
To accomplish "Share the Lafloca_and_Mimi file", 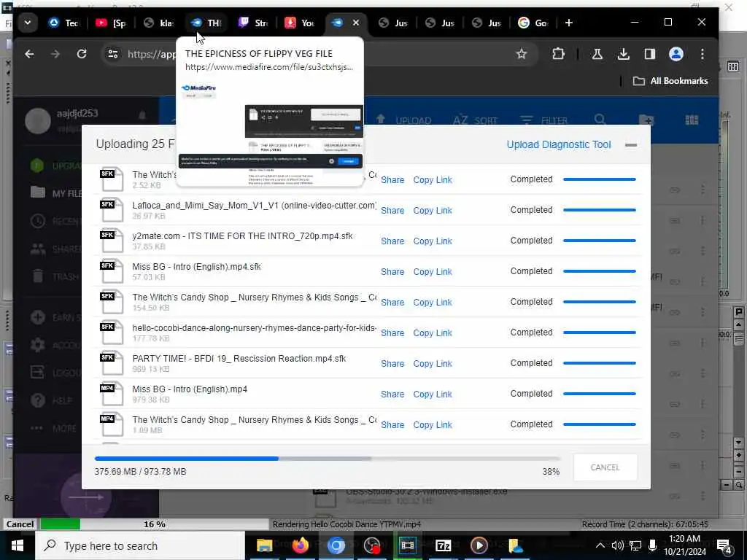I will [392, 211].
